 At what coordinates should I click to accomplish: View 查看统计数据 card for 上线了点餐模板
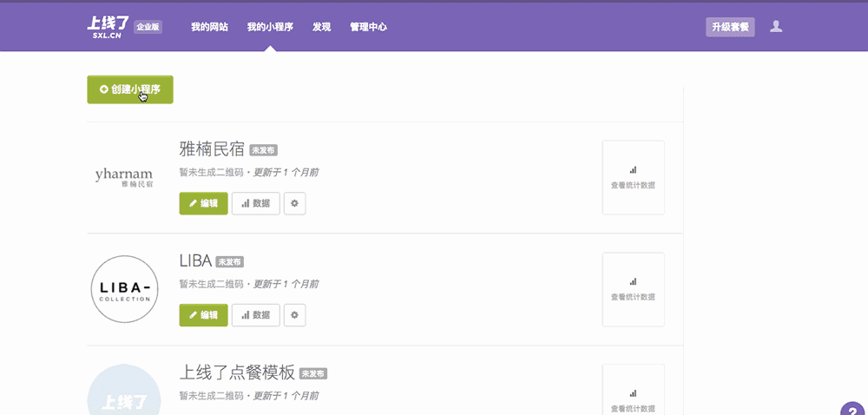tap(634, 390)
